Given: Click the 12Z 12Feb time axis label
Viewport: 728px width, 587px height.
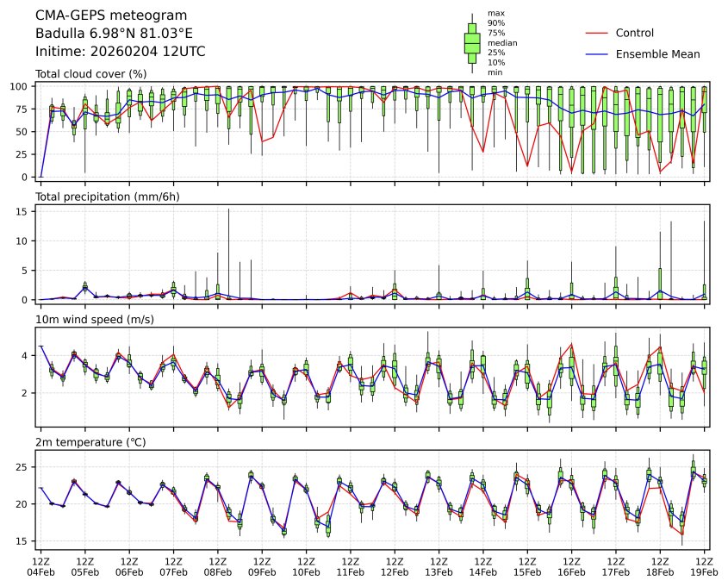Looking at the screenshot, I should click(x=395, y=566).
